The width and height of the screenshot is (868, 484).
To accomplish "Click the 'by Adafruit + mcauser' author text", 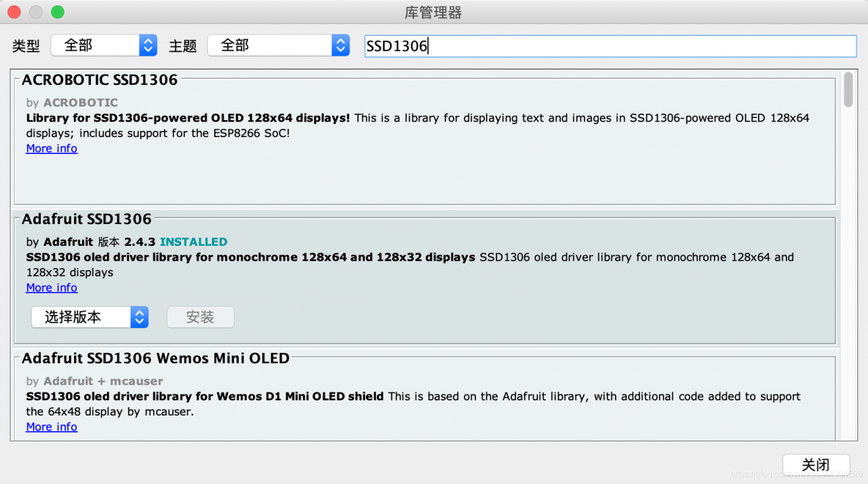I will pos(95,381).
